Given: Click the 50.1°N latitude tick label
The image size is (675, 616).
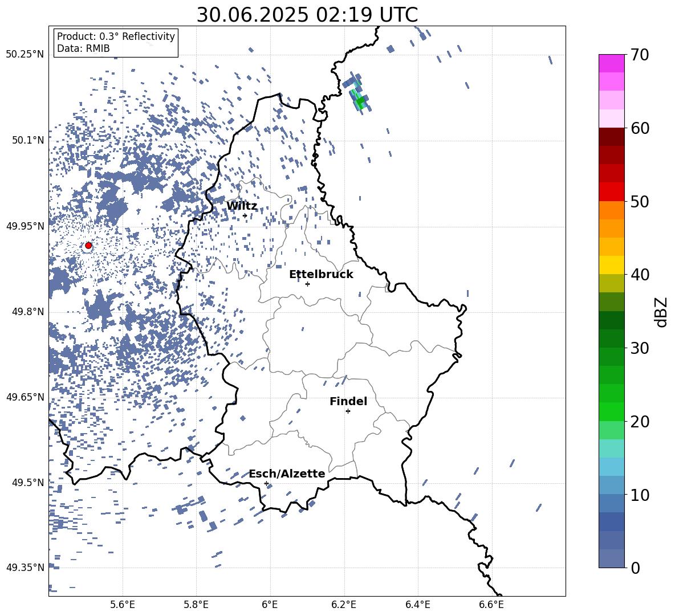Looking at the screenshot, I should click(x=28, y=140).
